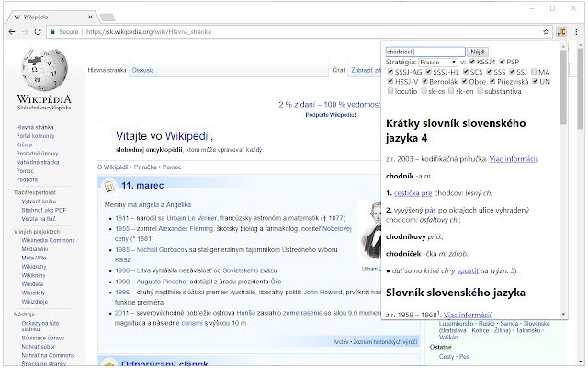Click the Wikipédia globe logo
The width and height of the screenshot is (588, 368).
(45, 70)
